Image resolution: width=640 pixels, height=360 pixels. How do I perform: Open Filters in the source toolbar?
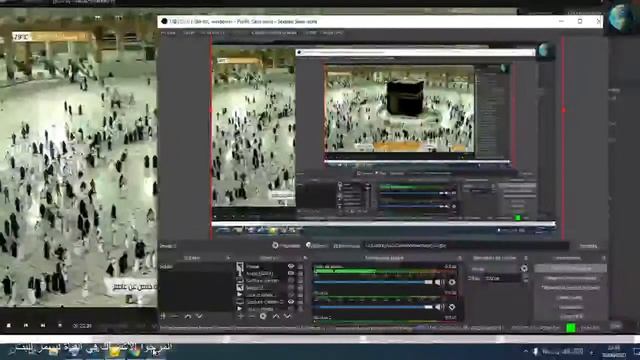(317, 246)
